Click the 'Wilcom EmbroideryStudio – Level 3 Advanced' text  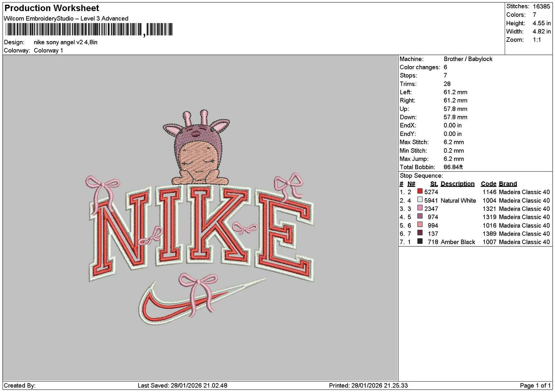click(66, 18)
